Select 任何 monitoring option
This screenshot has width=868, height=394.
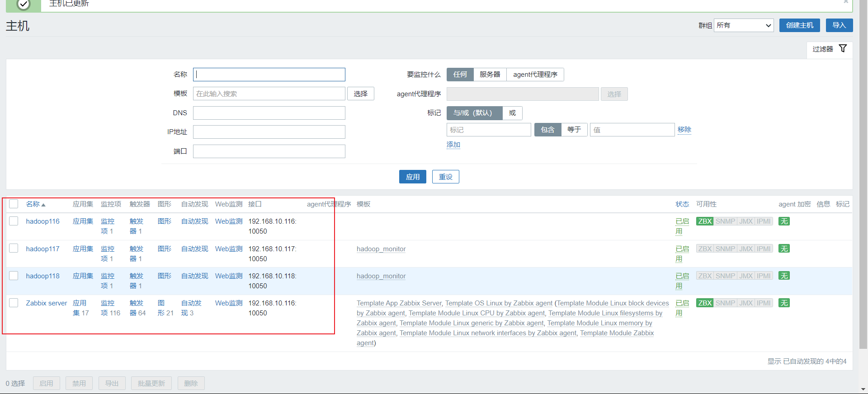(x=460, y=75)
